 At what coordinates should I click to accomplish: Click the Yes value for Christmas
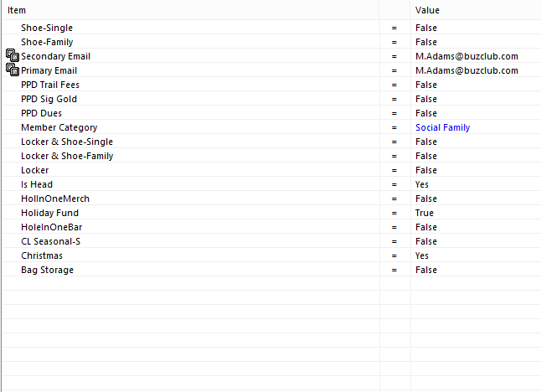click(x=422, y=255)
